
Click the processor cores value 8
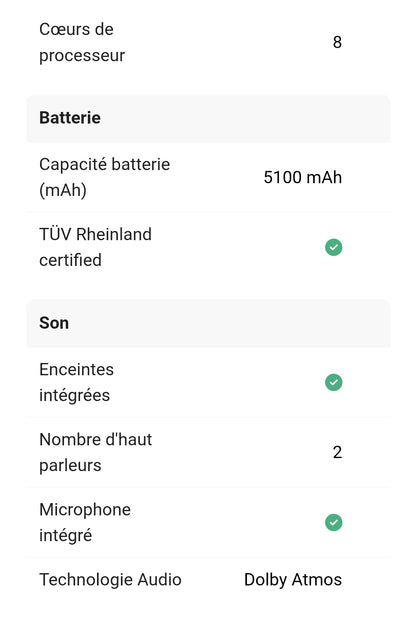point(337,42)
